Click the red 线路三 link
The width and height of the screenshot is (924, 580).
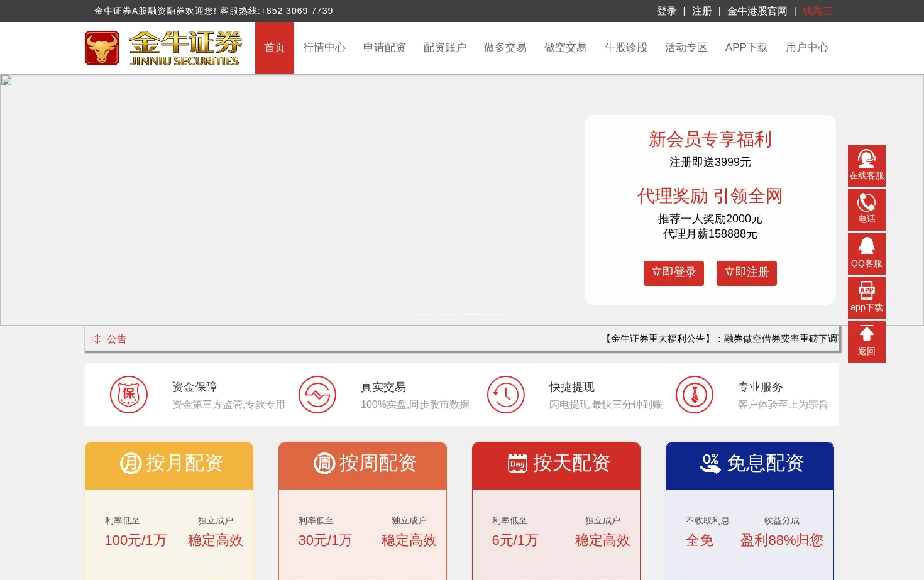pyautogui.click(x=818, y=11)
